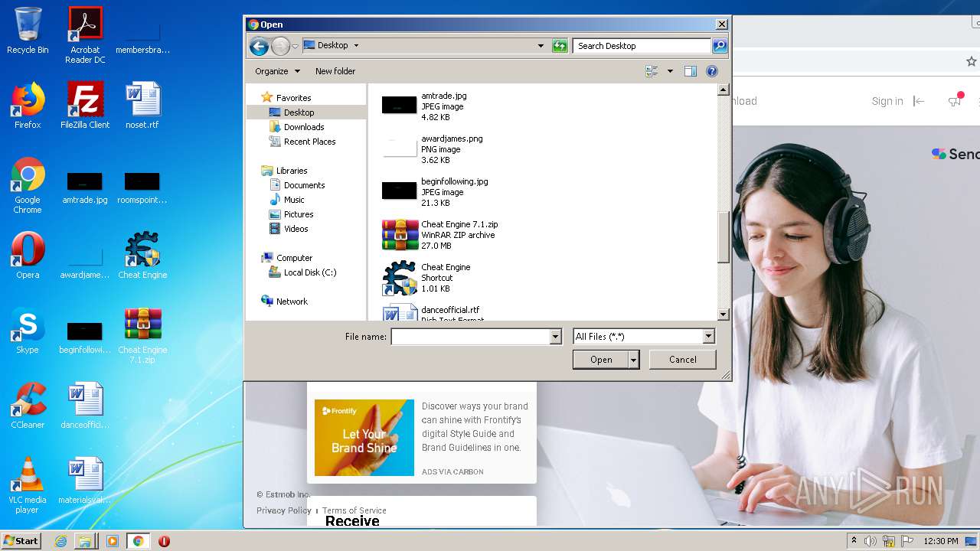Click Sign in on the browser page
The width and height of the screenshot is (980, 551).
pyautogui.click(x=887, y=101)
